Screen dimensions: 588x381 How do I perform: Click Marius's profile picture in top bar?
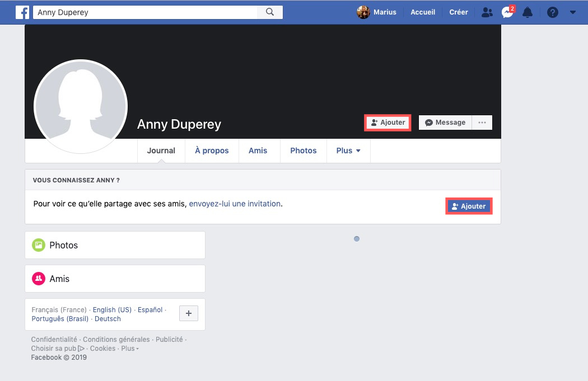point(363,12)
